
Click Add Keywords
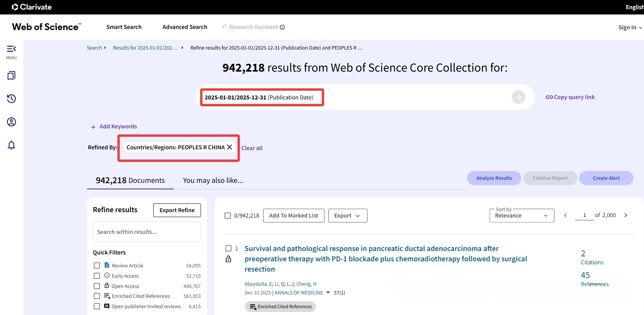tap(118, 126)
